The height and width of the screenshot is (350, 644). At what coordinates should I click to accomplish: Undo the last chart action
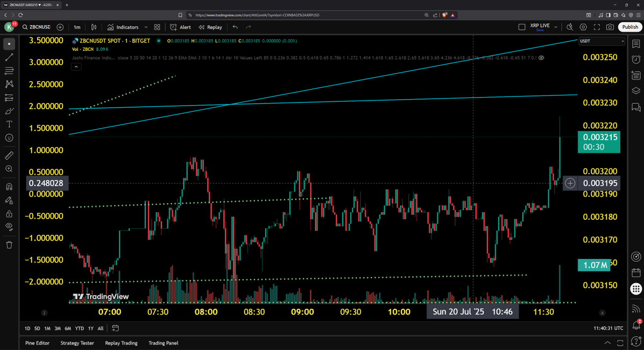click(235, 27)
